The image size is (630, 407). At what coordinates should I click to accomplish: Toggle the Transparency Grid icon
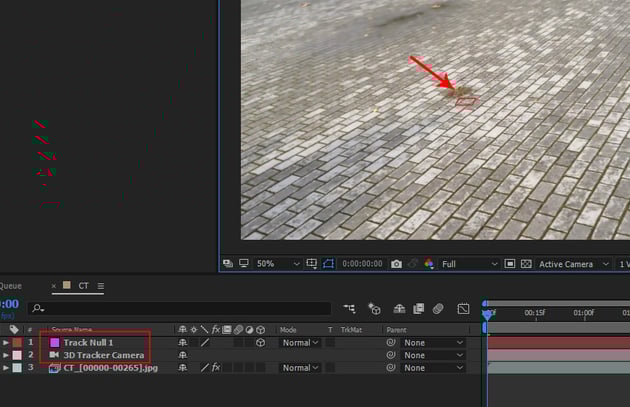coord(526,264)
